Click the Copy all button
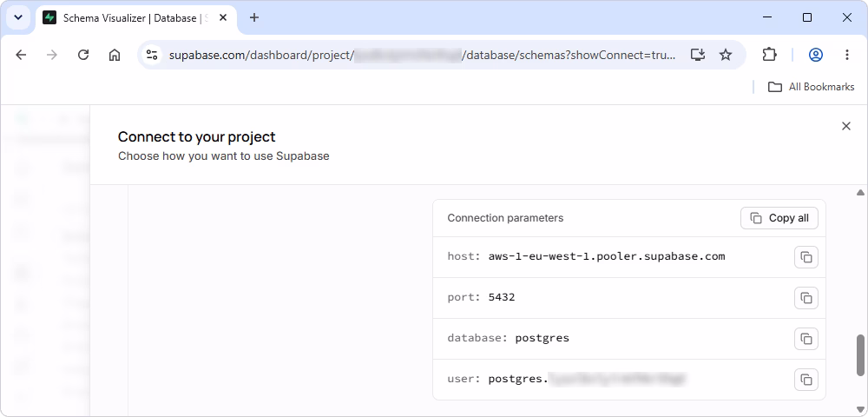This screenshot has width=868, height=417. click(779, 218)
